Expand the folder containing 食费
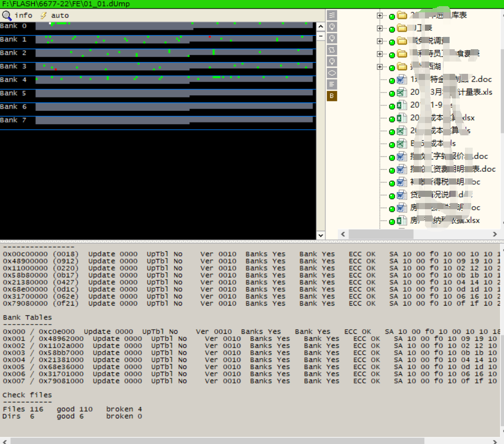504x444 pixels. pos(380,54)
